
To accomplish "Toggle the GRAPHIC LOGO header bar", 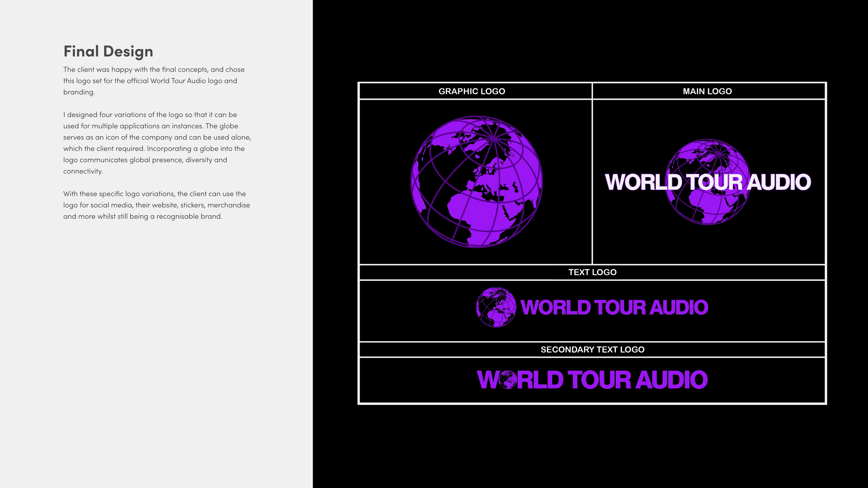I will 474,92.
